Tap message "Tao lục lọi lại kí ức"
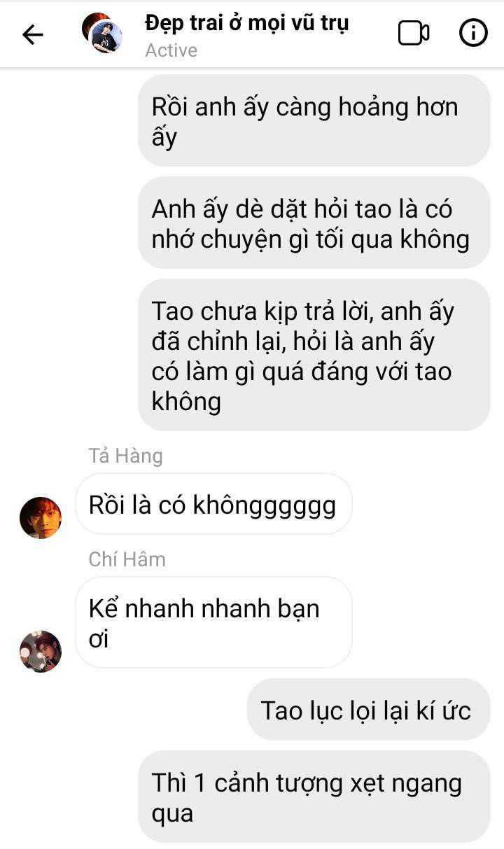 369,710
